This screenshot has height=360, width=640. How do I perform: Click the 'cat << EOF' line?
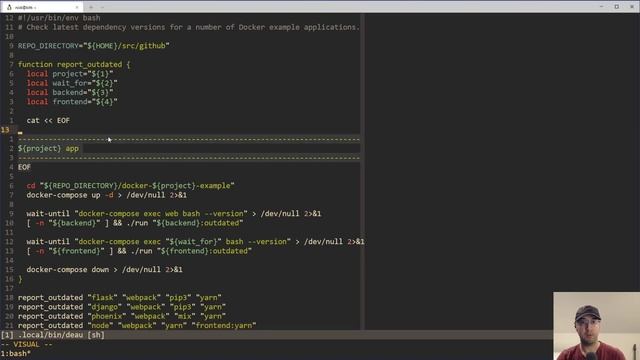48,120
